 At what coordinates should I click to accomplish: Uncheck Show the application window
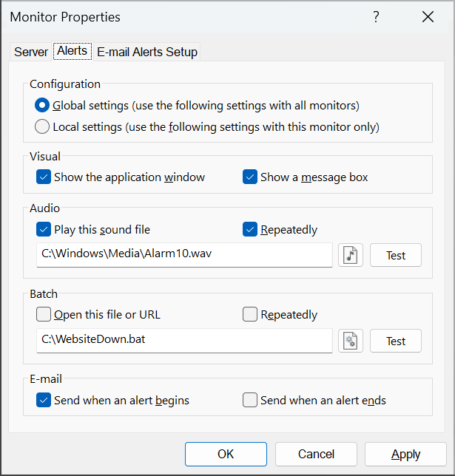[x=44, y=177]
